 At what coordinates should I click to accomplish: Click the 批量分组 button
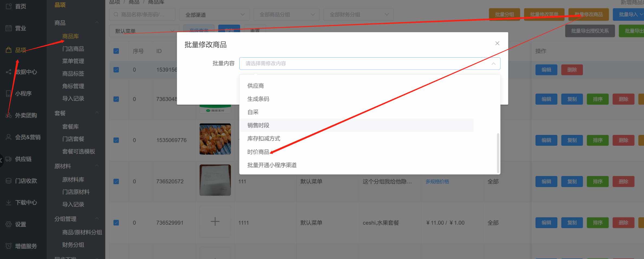tap(504, 15)
